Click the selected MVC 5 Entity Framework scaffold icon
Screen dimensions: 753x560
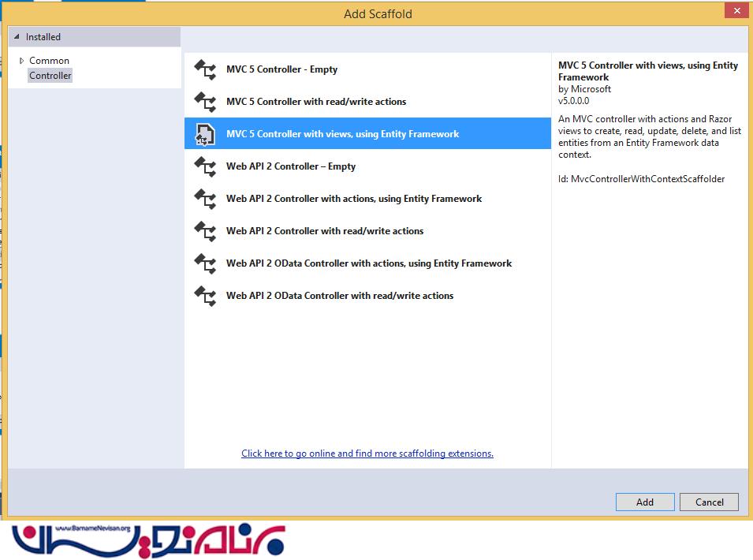click(205, 134)
